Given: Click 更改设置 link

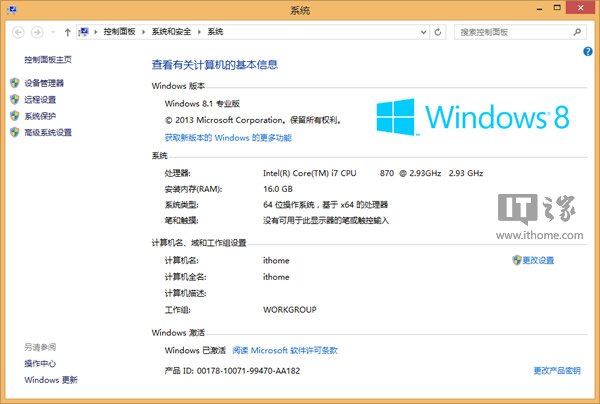Looking at the screenshot, I should pos(538,260).
